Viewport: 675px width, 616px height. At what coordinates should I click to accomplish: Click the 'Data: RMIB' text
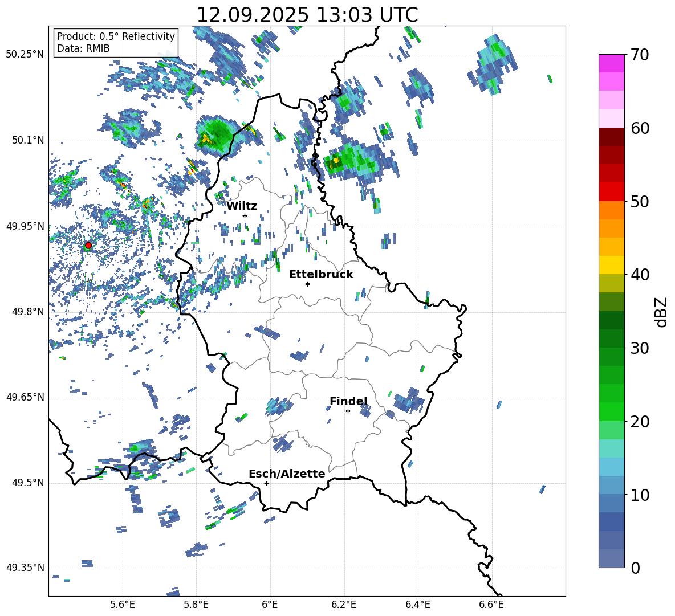pyautogui.click(x=83, y=48)
